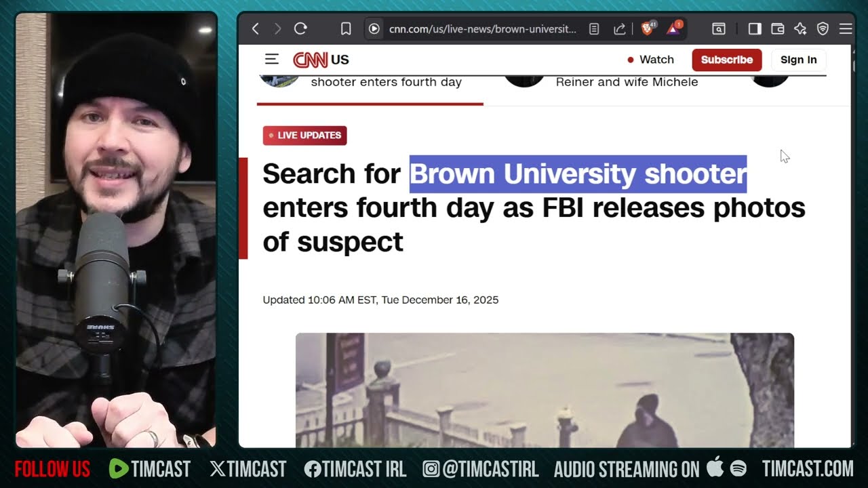Image resolution: width=868 pixels, height=488 pixels.
Task: Open Leo AI sparkle icon
Action: 800,28
